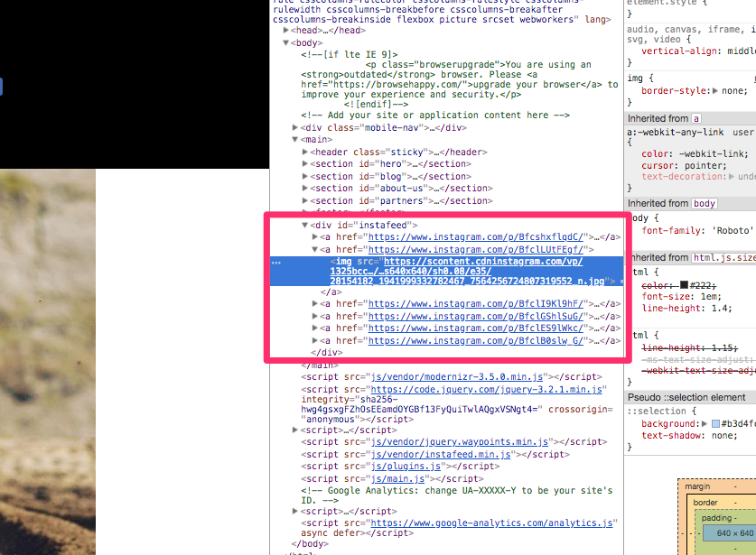Collapse the body element node

coord(286,43)
